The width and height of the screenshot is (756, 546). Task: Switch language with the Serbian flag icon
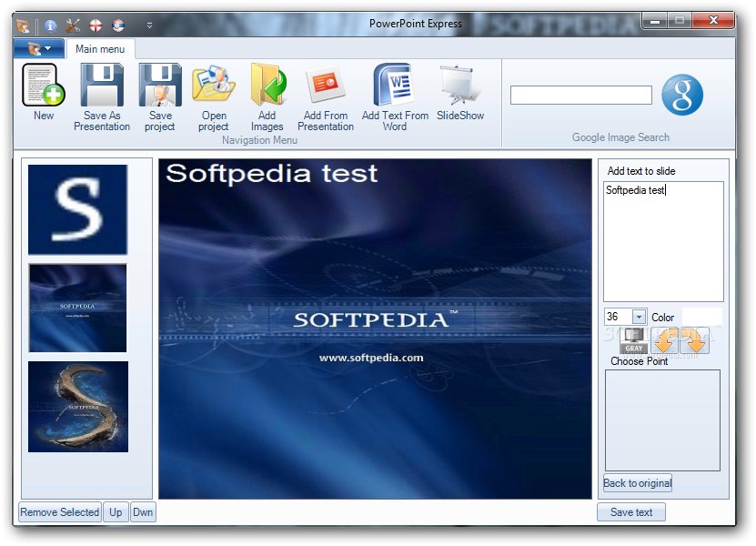coord(118,25)
